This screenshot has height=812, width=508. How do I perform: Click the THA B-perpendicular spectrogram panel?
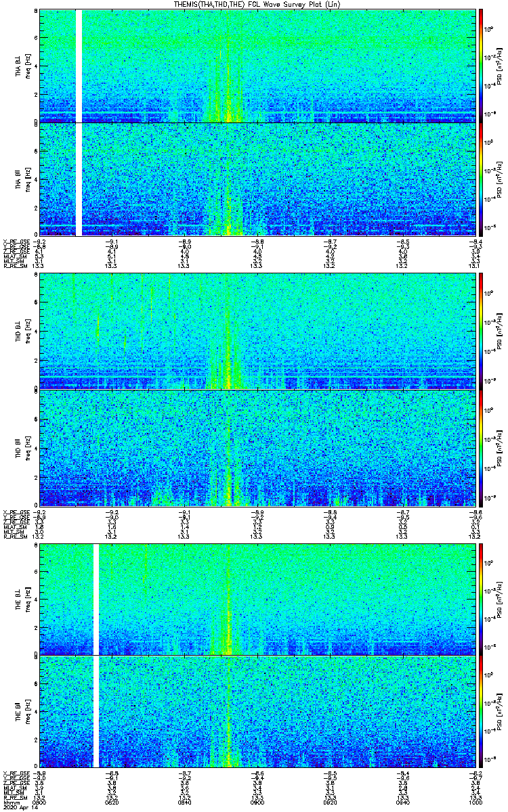click(257, 66)
